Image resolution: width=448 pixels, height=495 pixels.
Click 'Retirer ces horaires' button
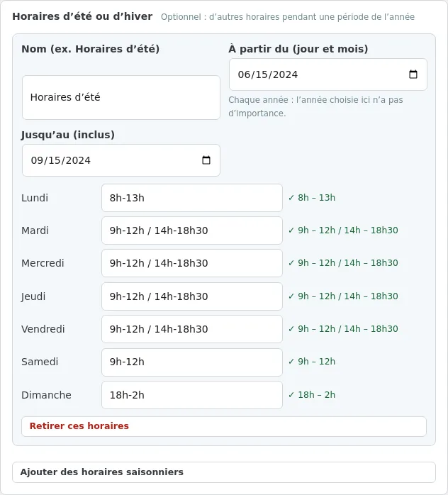[x=224, y=426]
